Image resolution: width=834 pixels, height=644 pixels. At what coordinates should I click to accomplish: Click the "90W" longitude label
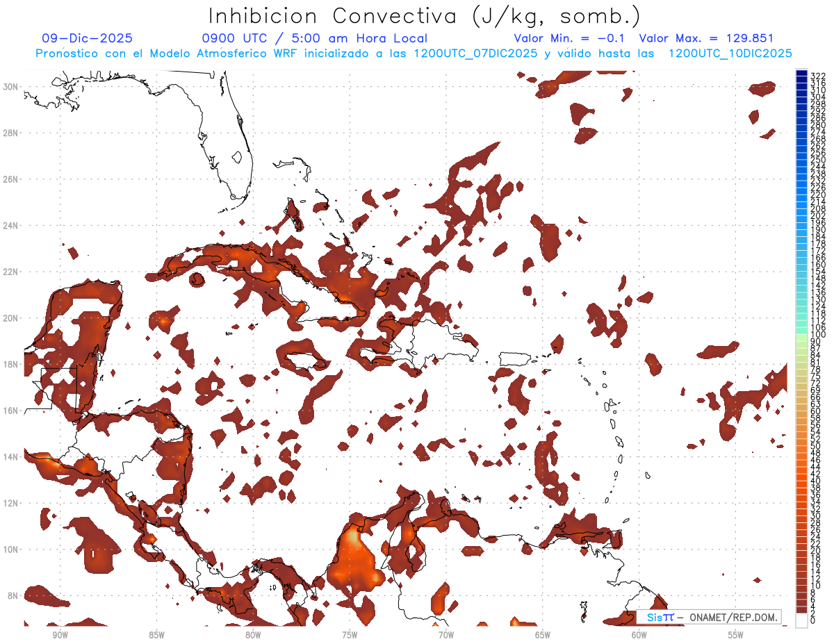60,636
